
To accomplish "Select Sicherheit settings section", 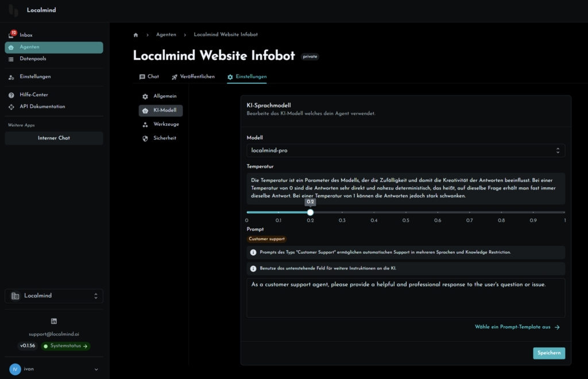I will click(161, 138).
